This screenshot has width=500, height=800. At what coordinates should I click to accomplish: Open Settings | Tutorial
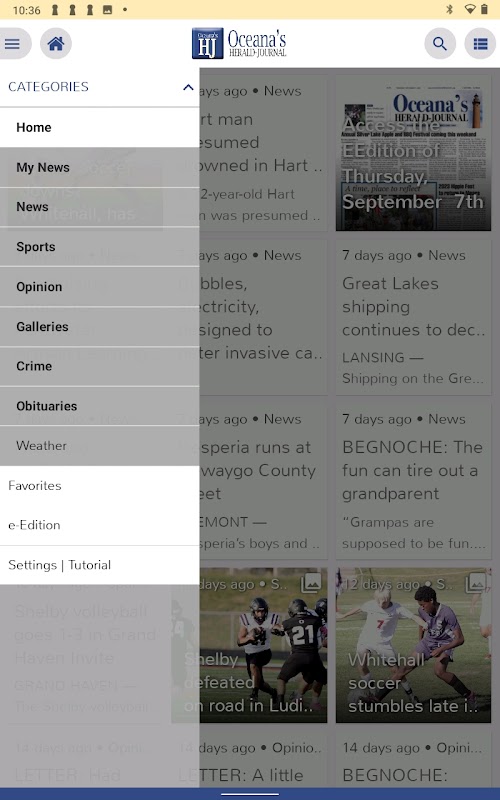99,565
